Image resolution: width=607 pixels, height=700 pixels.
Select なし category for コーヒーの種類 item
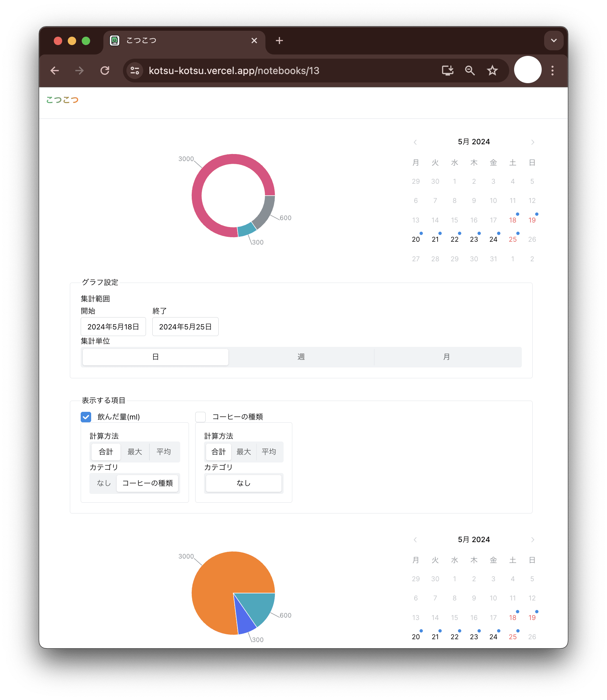(244, 483)
